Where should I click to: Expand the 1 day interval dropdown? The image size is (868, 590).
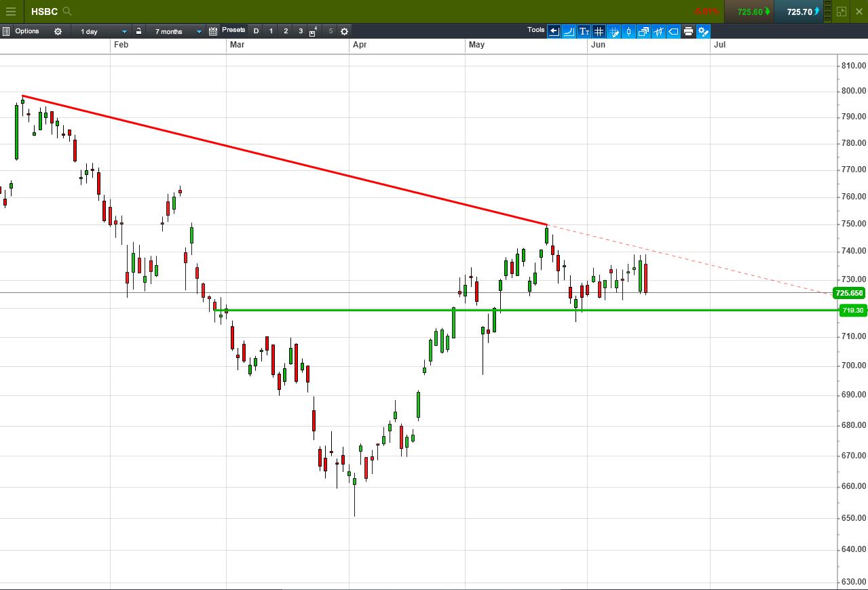[101, 31]
